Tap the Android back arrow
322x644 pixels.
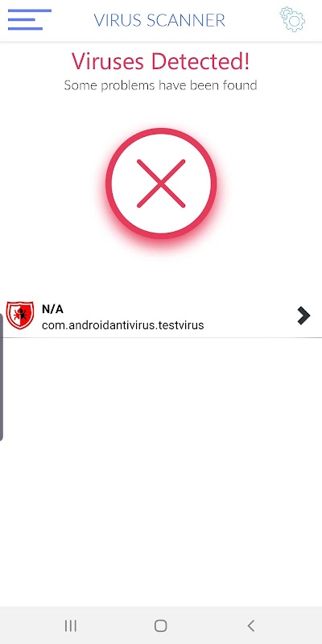pos(251,625)
